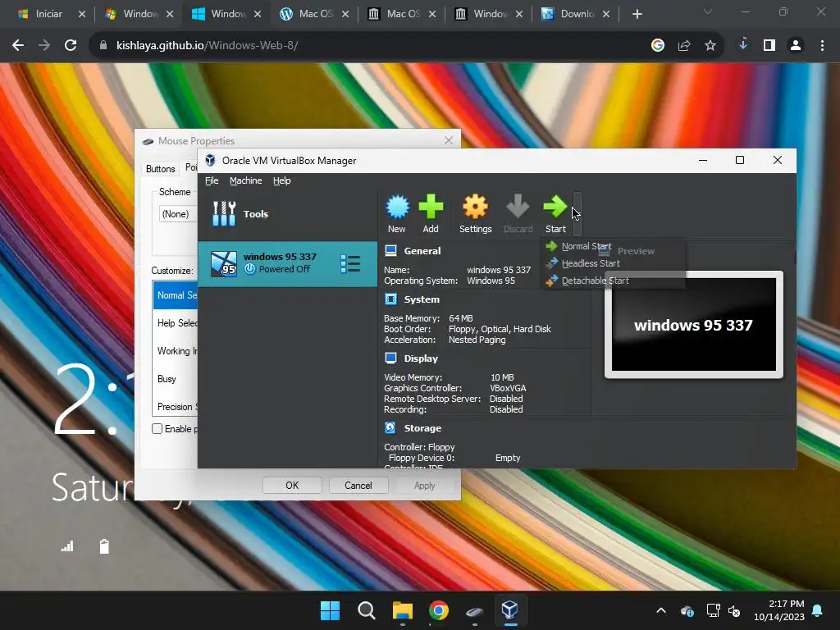The width and height of the screenshot is (840, 630).
Task: Open the browser downloads icon
Action: click(743, 44)
